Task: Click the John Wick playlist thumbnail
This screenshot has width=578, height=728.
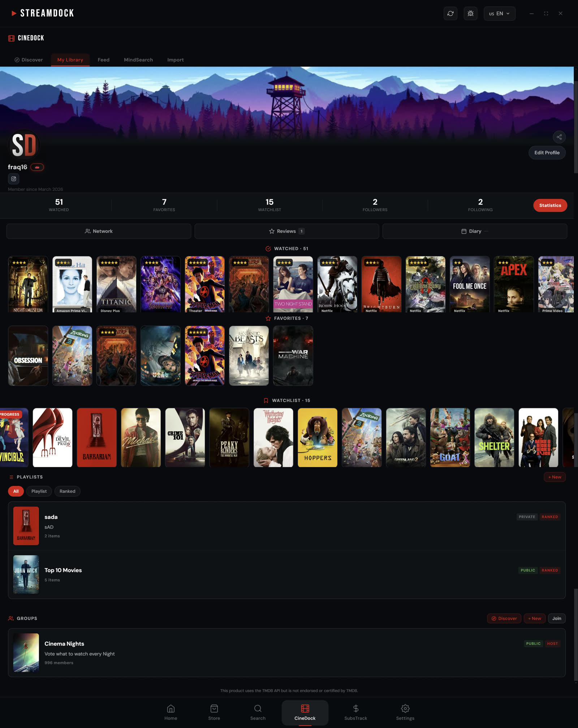Action: [x=26, y=574]
